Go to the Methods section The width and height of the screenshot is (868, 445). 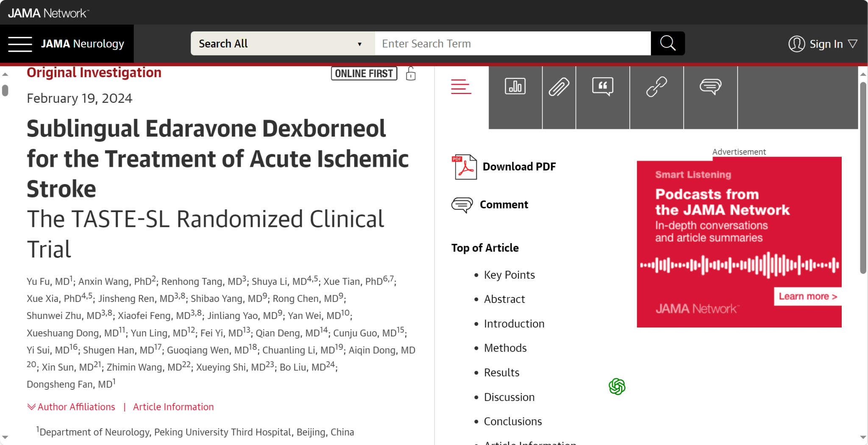point(505,348)
